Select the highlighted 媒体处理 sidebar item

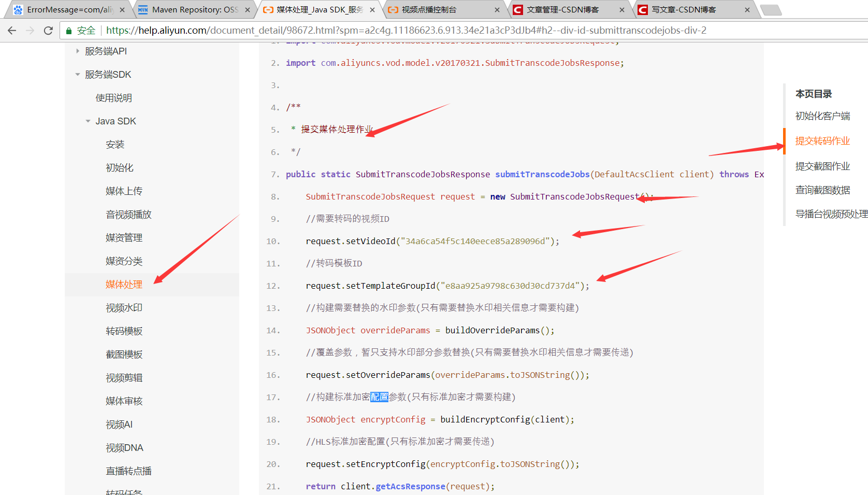point(124,285)
